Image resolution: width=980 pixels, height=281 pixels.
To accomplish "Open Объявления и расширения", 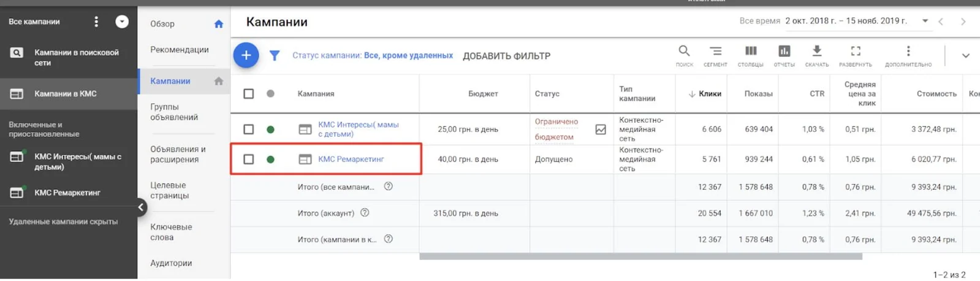I will [178, 154].
